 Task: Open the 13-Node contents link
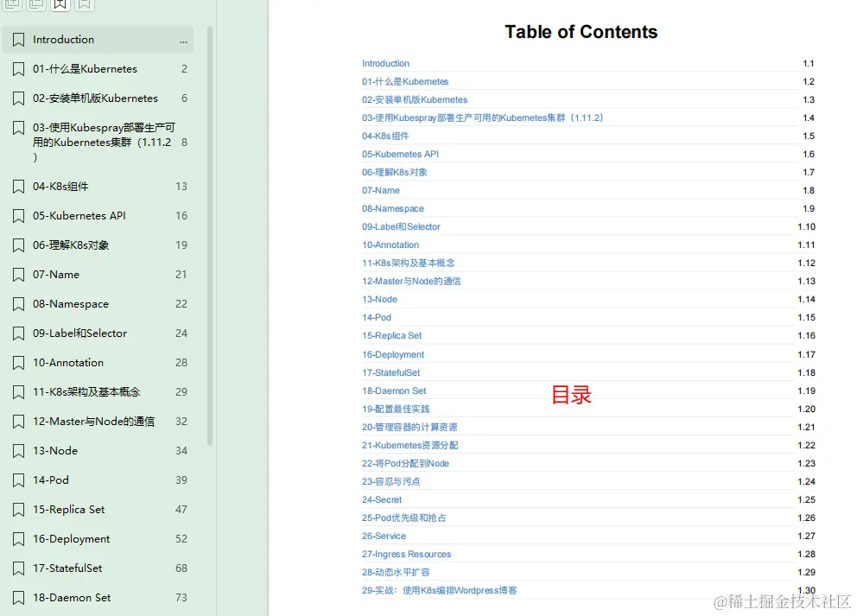(379, 299)
